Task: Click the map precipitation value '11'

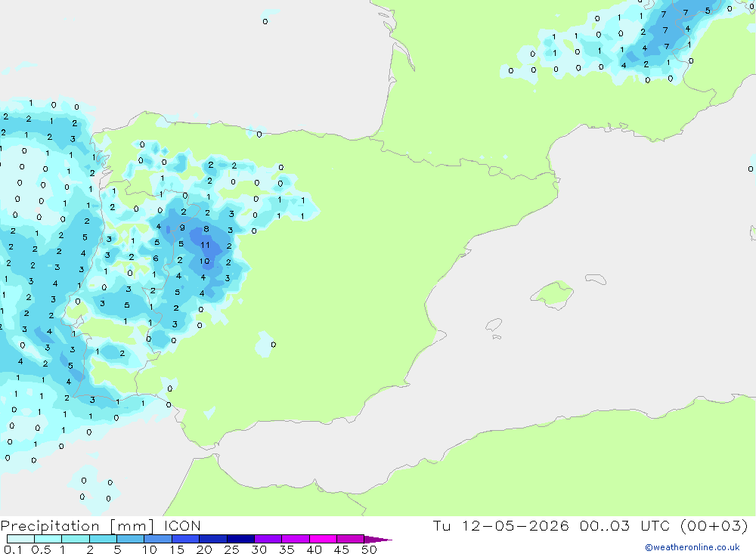Action: coord(206,245)
